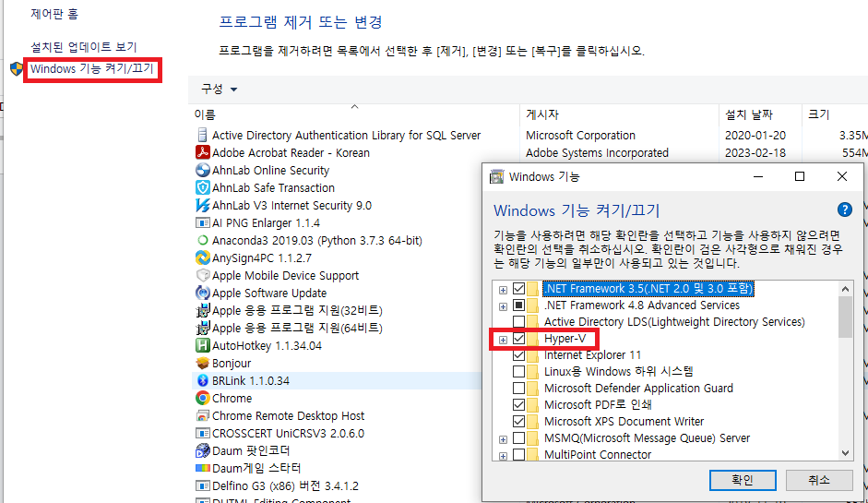Expand the .NET Framework 3.5 tree node
This screenshot has height=503, width=868.
tap(503, 291)
